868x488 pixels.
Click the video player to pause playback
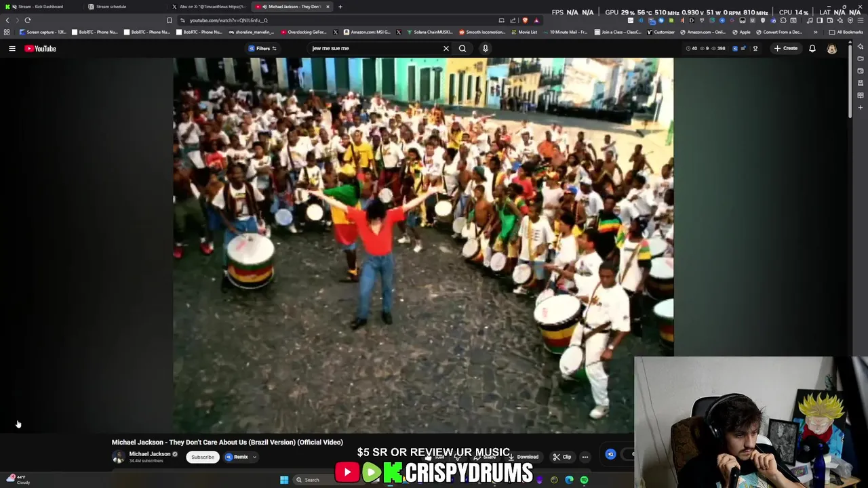[x=423, y=244]
